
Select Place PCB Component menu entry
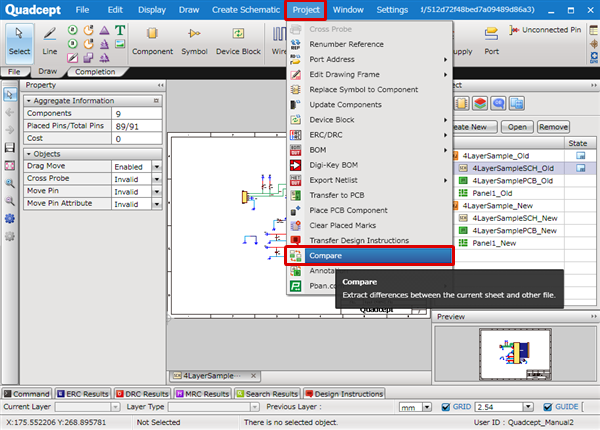tap(369, 210)
